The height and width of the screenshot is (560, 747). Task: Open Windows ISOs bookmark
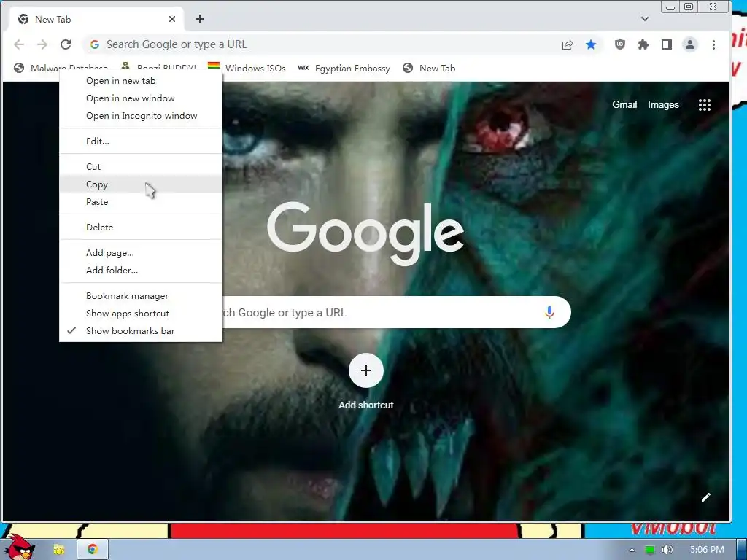coord(247,68)
